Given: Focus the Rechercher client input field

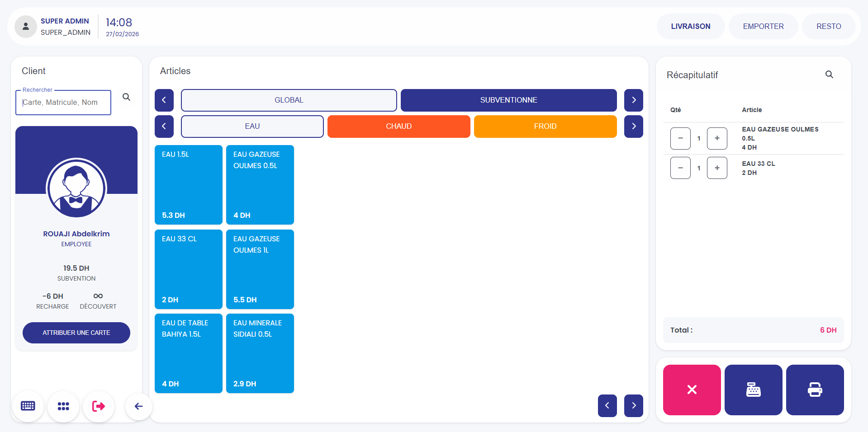Looking at the screenshot, I should [x=63, y=103].
